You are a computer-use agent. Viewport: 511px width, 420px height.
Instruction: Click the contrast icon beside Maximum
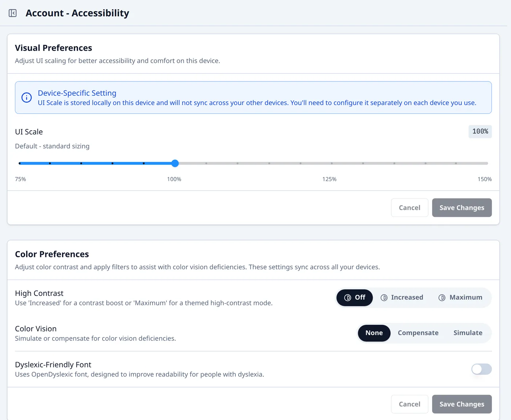coord(442,298)
